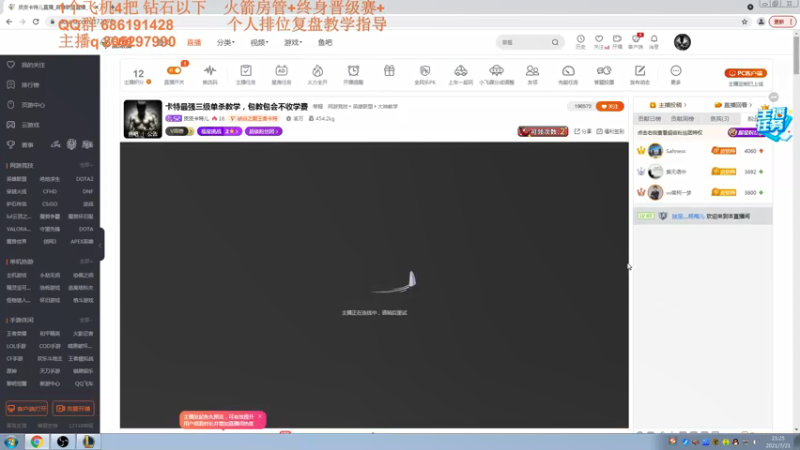Click the floating 主播任务 badge
This screenshot has height=450, width=800.
(773, 124)
